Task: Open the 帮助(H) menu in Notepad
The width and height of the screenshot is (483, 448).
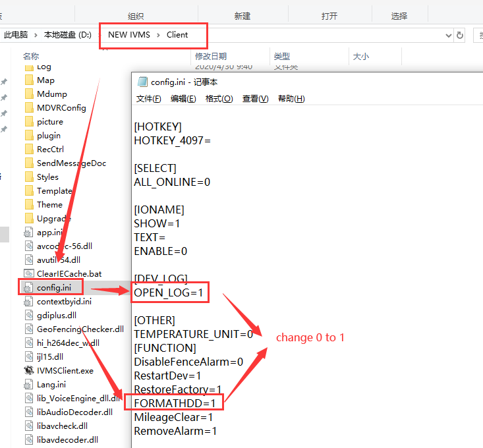Action: click(291, 99)
